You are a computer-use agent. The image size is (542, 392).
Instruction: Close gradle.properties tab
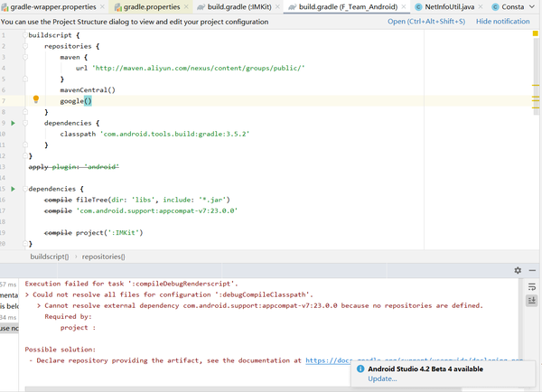tap(186, 7)
